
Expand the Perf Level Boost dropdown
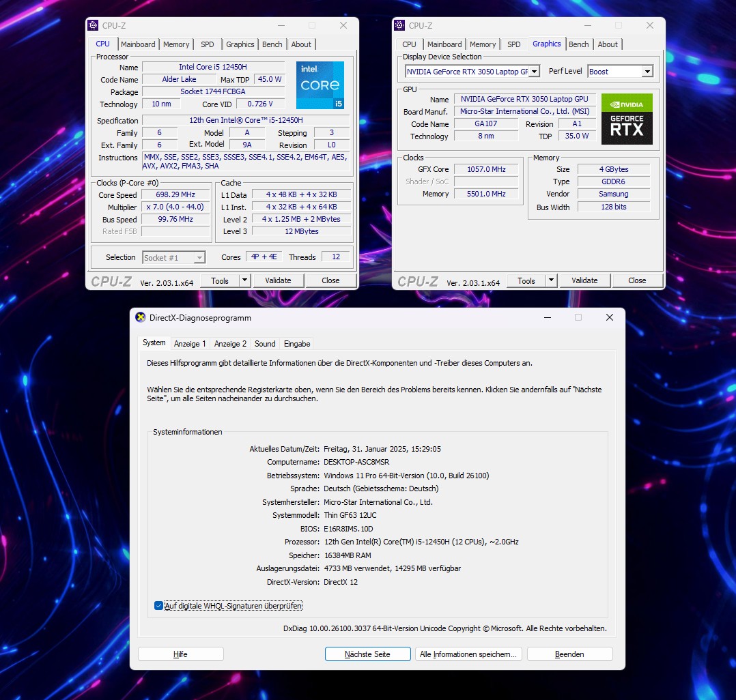647,72
